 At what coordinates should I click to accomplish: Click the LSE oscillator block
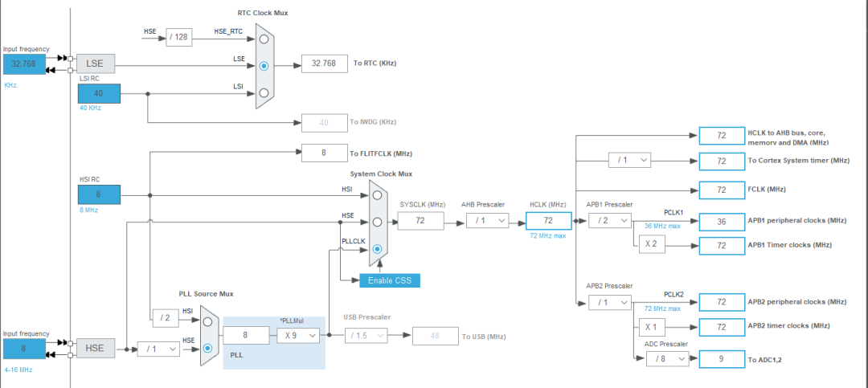pyautogui.click(x=96, y=64)
